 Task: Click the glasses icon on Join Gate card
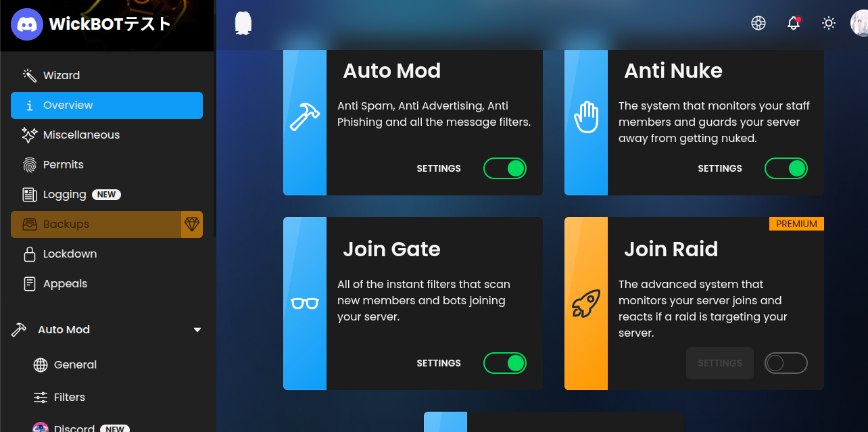[x=305, y=304]
